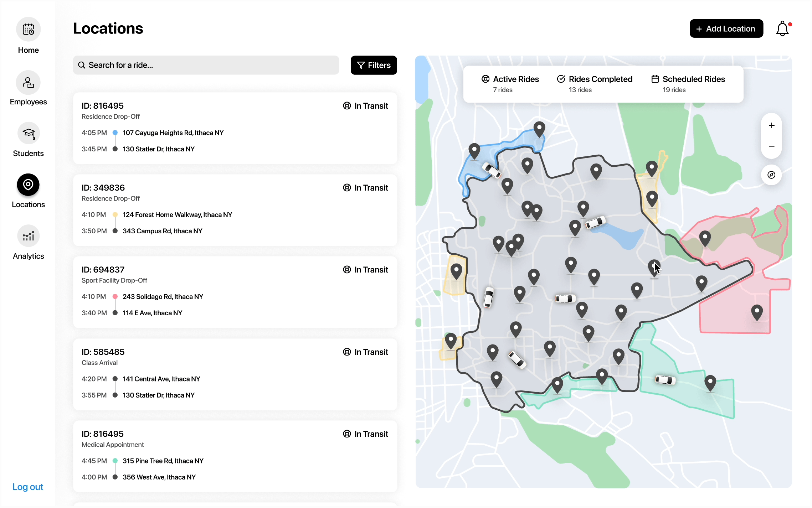Click "19 rides" count text
The width and height of the screenshot is (812, 508).
click(x=674, y=90)
